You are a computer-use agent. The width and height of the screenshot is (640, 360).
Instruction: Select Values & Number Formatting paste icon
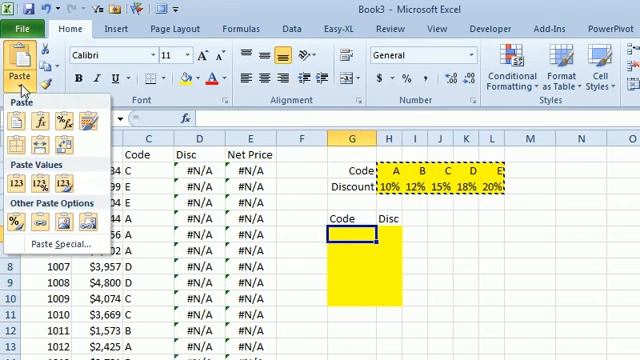[40, 184]
